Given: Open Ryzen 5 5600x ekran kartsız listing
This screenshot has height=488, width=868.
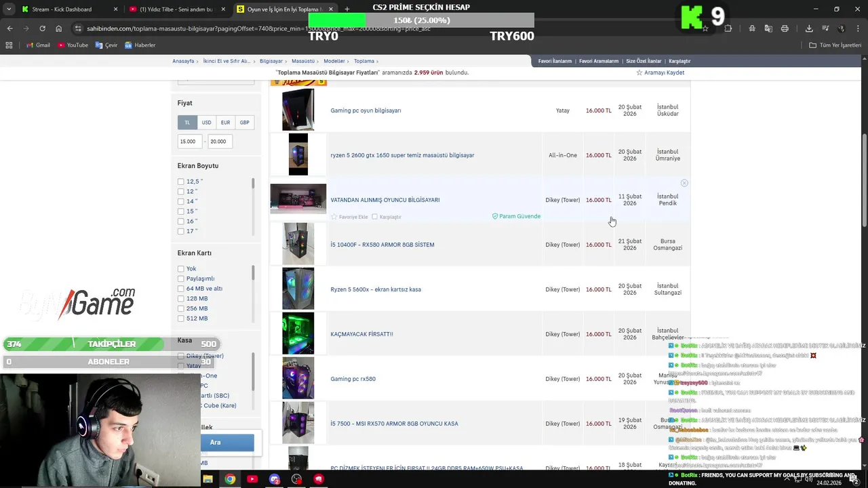Looking at the screenshot, I should pyautogui.click(x=376, y=289).
